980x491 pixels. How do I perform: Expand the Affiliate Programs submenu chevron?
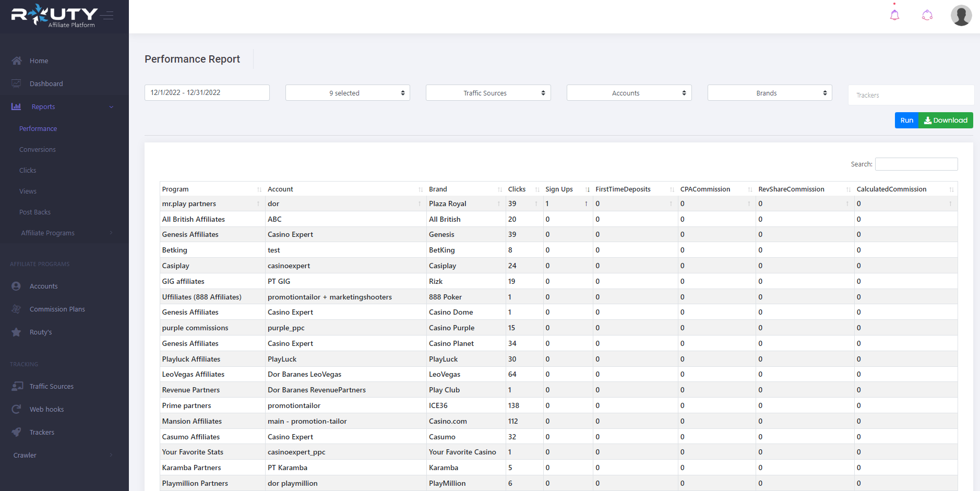tap(111, 233)
